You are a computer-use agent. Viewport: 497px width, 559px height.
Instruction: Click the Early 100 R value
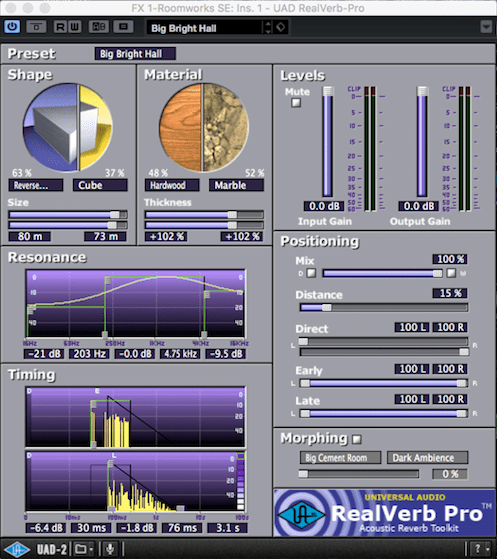point(450,369)
